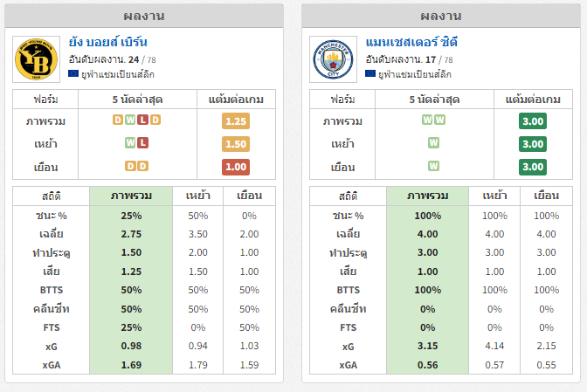Viewport: 587px width, 392px height.
Task: Click Manchester City's green 3.00 ภาพรวม badge
Action: pos(533,121)
